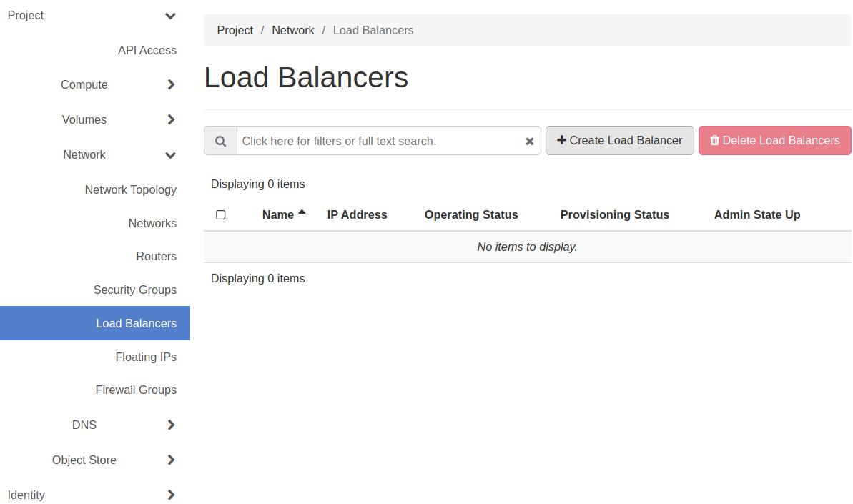The width and height of the screenshot is (853, 504).
Task: Expand the Compute menu chevron
Action: coord(171,85)
